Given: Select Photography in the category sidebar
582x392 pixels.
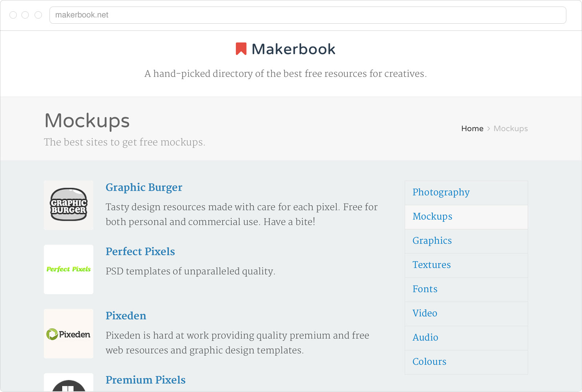Looking at the screenshot, I should coord(441,192).
